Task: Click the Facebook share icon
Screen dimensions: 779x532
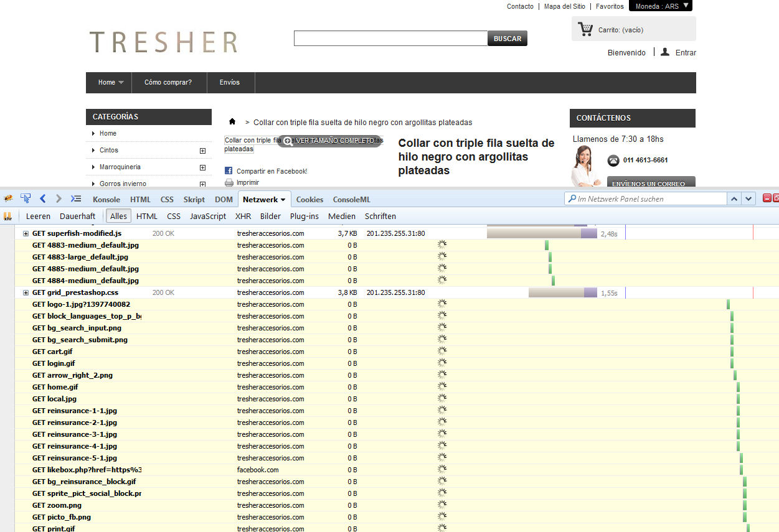Action: pos(229,171)
